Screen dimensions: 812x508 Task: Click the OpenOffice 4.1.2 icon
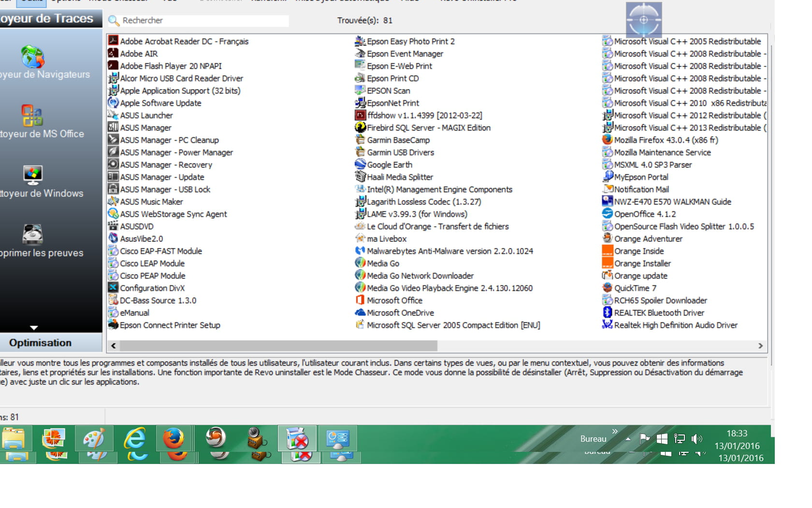pos(608,213)
